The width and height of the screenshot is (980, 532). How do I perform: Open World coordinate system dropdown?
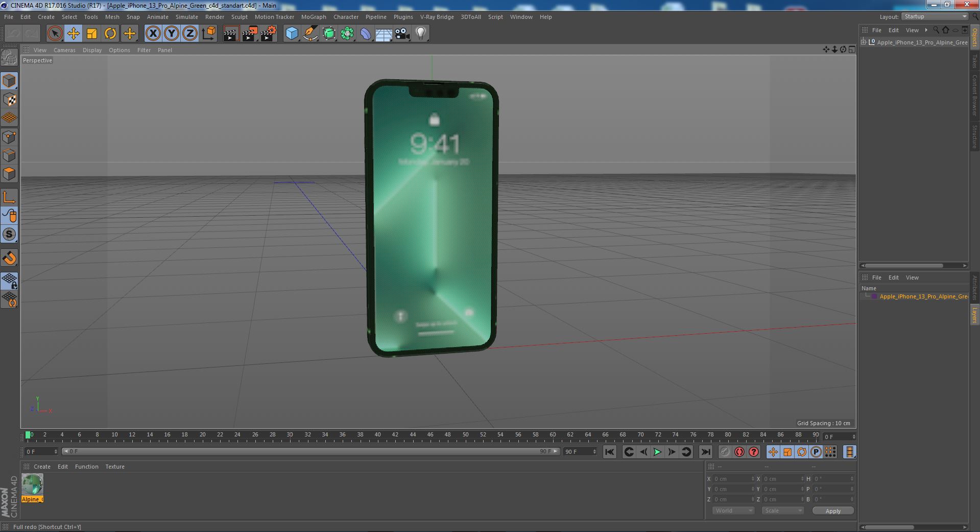(733, 511)
